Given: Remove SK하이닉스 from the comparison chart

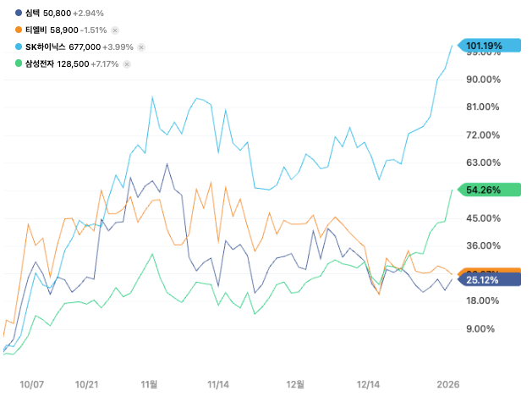Looking at the screenshot, I should tap(141, 47).
